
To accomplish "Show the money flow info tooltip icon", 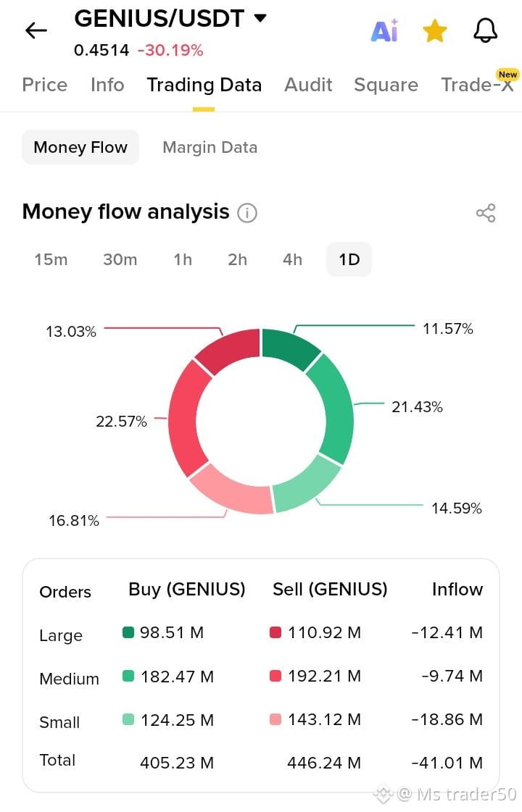I will (247, 213).
